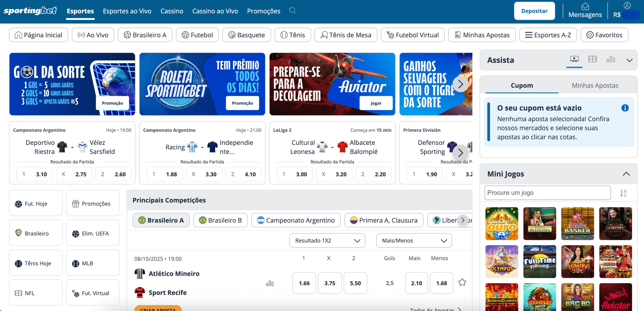Open Minhas Apostas toolbar shortcut
This screenshot has height=311, width=644.
[x=482, y=35]
